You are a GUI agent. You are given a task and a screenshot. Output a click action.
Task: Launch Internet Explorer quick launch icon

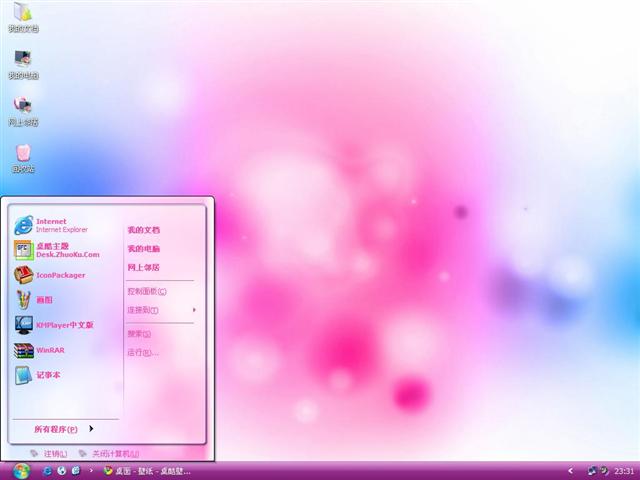(x=47, y=471)
